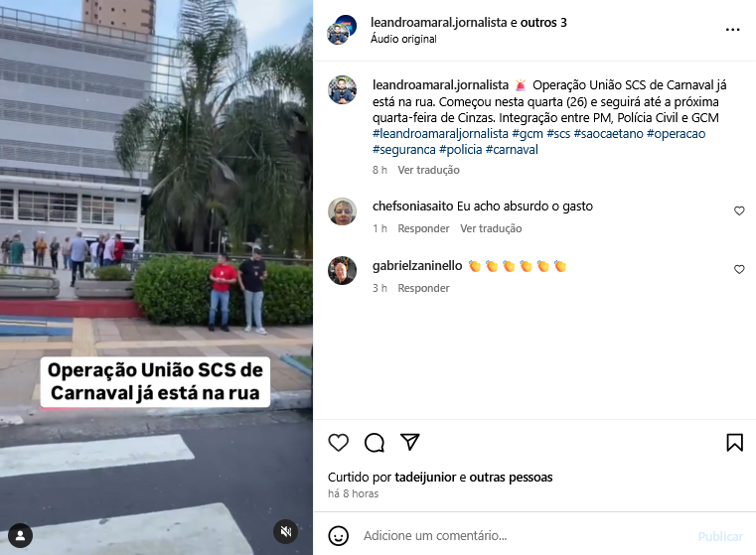Share post via paper plane icon
Viewport: 756px width, 555px height.
point(410,442)
